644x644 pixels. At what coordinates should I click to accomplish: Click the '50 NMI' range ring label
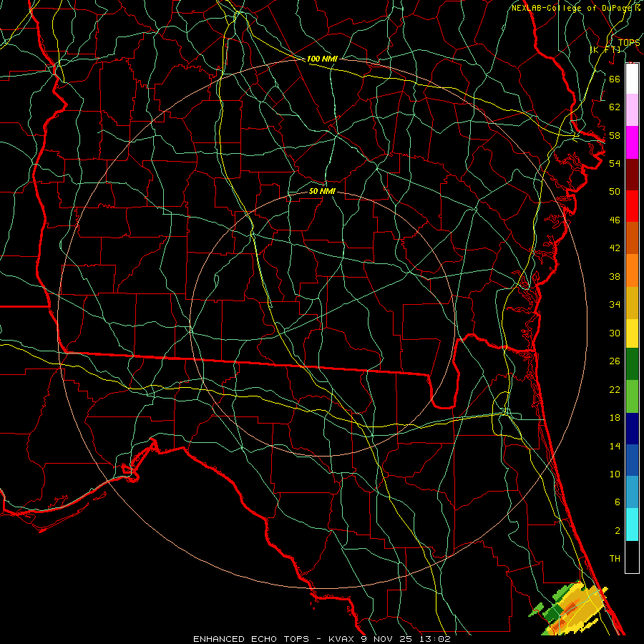(x=323, y=191)
